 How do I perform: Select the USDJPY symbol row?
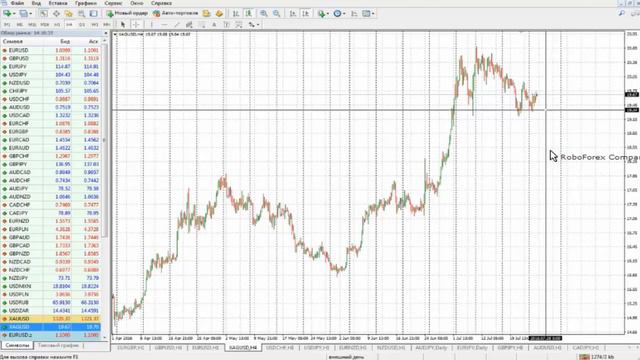51,75
